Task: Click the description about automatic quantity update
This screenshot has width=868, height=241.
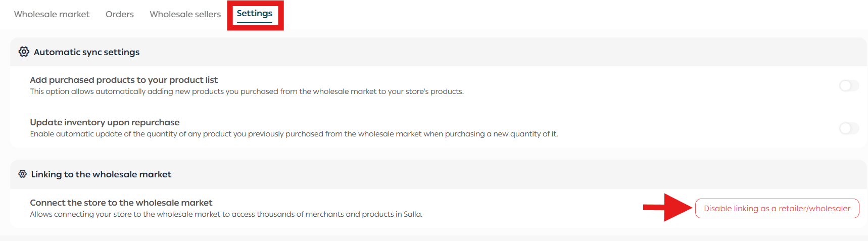Action: (x=294, y=134)
